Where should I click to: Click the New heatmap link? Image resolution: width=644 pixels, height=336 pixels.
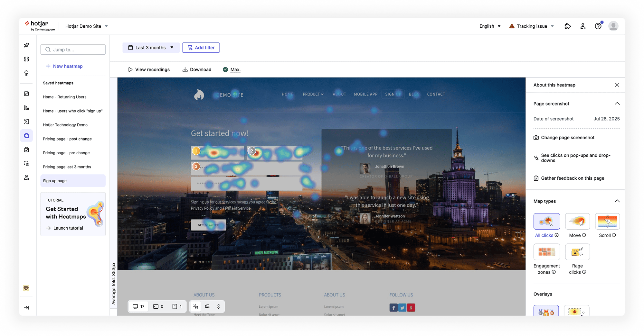(64, 66)
